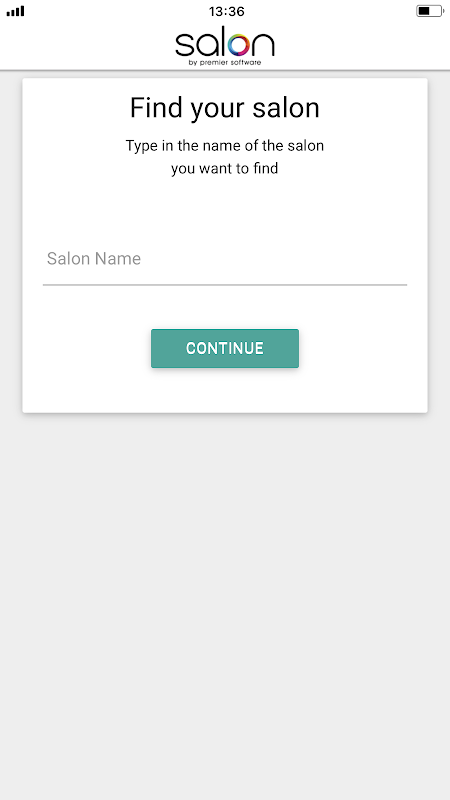This screenshot has width=450, height=800.
Task: Click the "Type in the name" instruction text
Action: pos(225,146)
